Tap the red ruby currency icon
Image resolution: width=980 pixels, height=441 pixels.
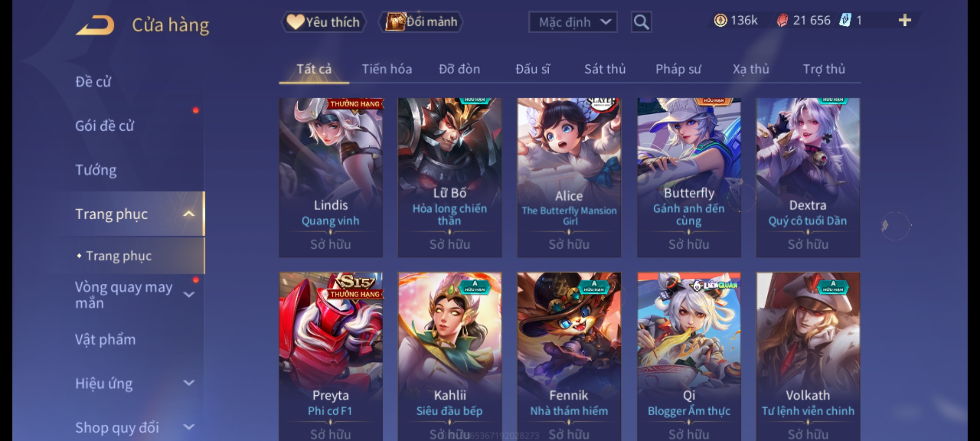click(x=782, y=20)
